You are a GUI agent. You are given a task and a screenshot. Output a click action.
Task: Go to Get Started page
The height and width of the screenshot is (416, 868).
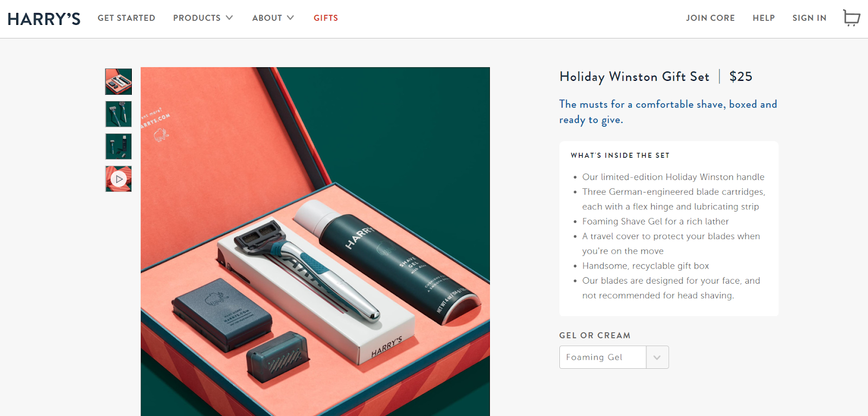(126, 18)
